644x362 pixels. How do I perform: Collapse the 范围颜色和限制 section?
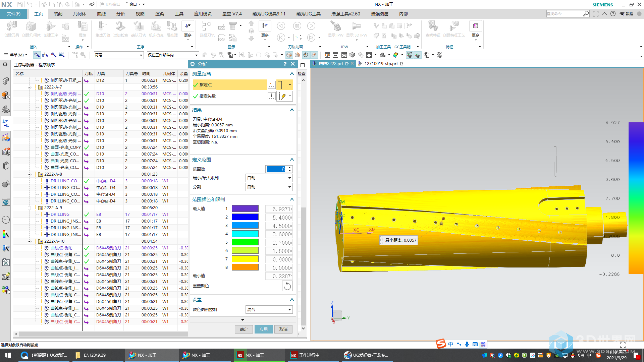(292, 199)
